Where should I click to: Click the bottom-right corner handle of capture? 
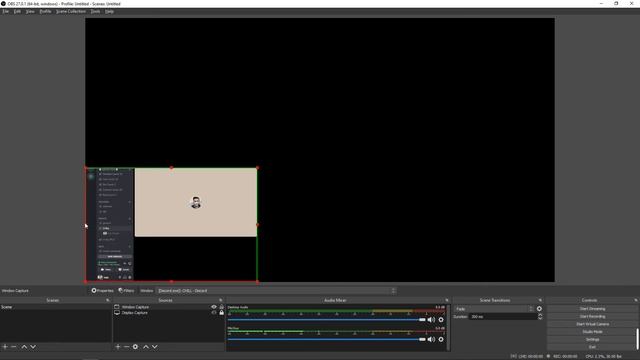pyautogui.click(x=257, y=281)
